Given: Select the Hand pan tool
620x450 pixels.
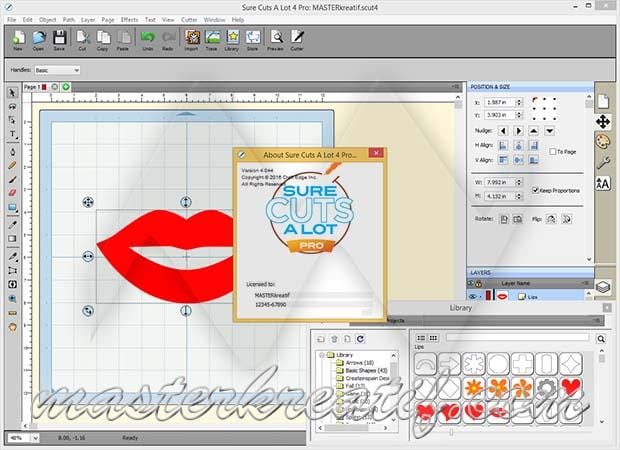Looking at the screenshot, I should 12,327.
